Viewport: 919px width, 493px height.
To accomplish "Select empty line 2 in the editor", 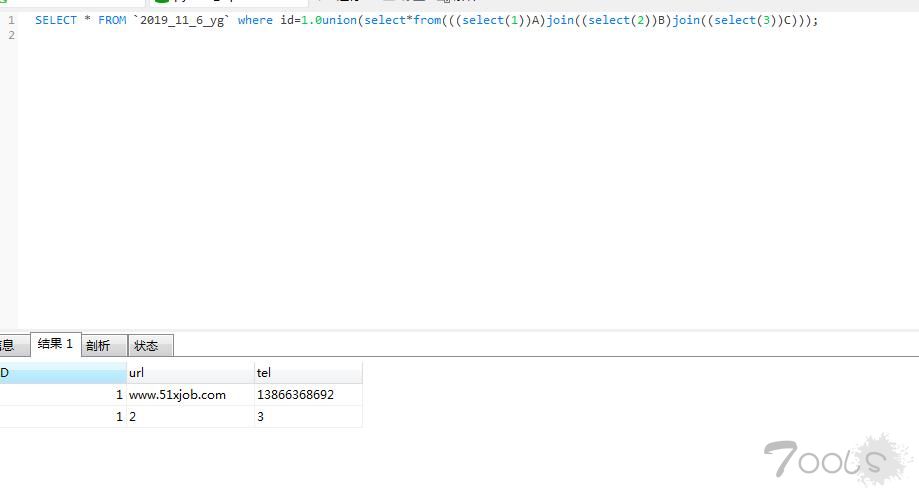I will pos(468,35).
